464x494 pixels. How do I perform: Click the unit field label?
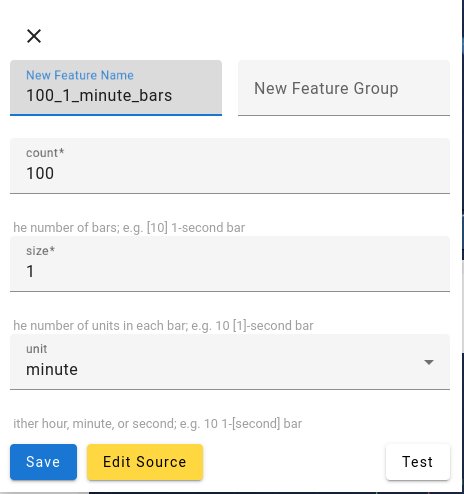click(37, 349)
